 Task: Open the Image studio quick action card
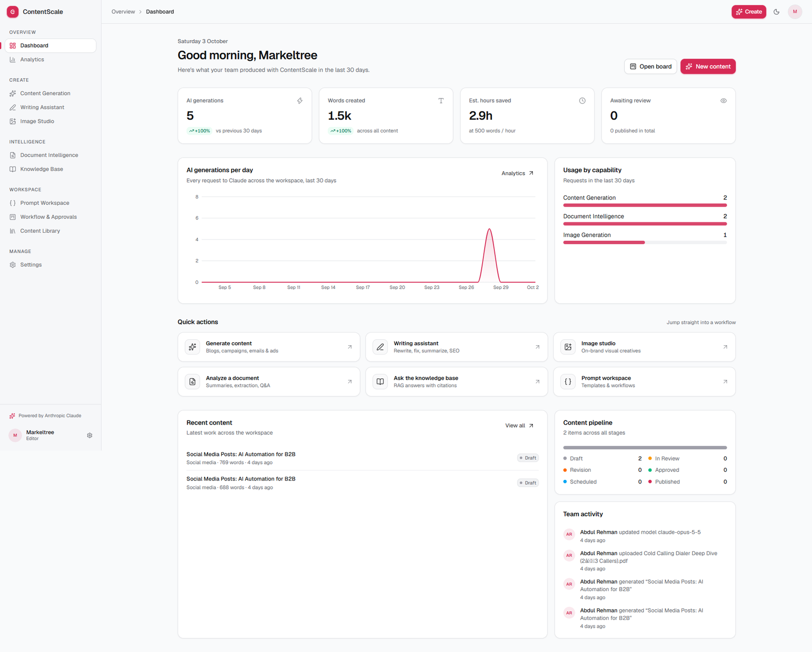[x=645, y=347]
